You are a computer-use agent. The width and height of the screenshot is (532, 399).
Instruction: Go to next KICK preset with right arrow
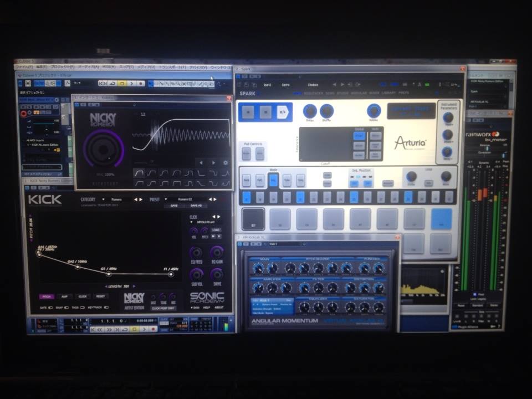[215, 199]
